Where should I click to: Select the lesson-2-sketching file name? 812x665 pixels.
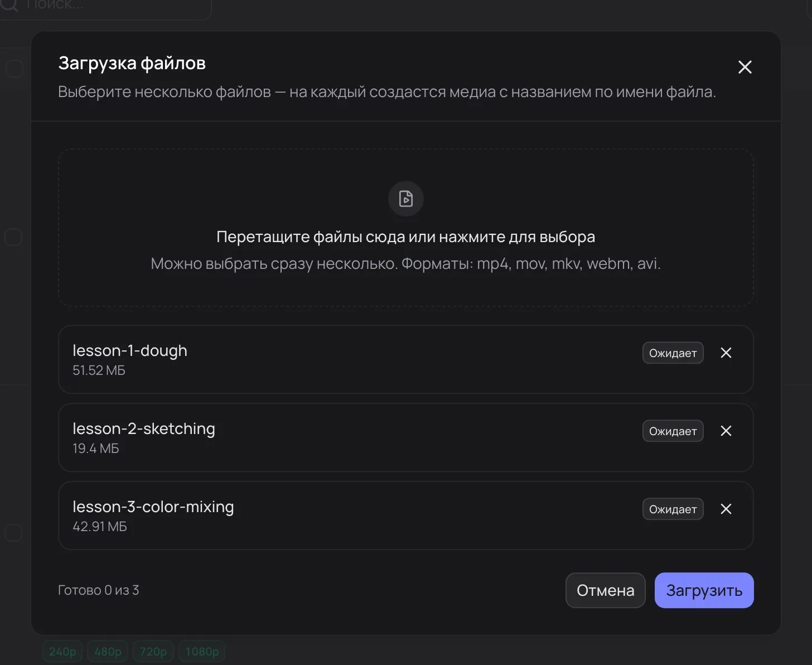[x=144, y=429]
